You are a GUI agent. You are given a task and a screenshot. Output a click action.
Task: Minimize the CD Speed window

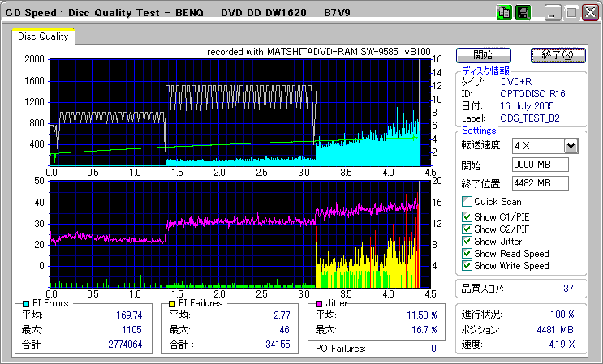click(553, 13)
